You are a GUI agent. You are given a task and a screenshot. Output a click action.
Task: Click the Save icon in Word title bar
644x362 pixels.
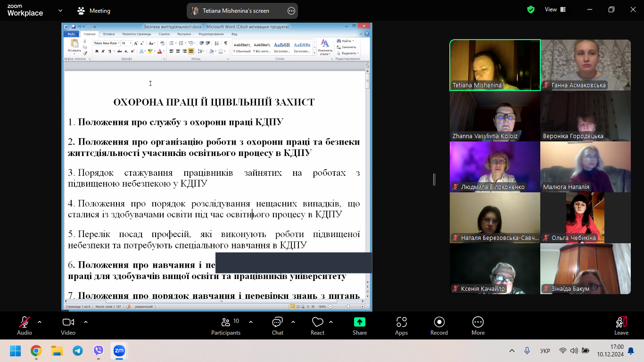(74, 27)
